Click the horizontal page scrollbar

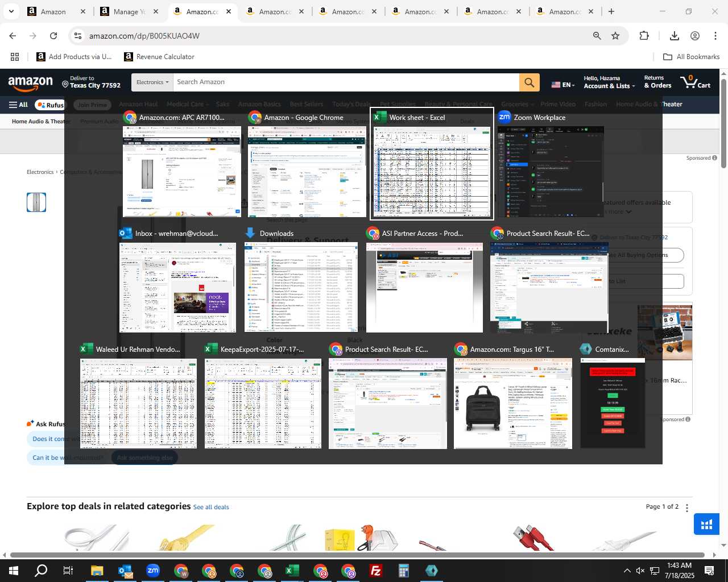358,555
